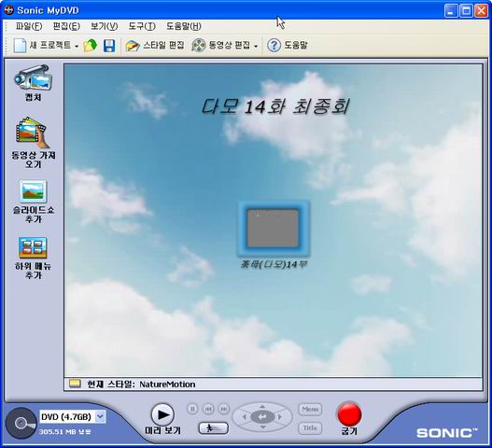Click the Sonic MyDVD title bar icon
The image size is (492, 448).
pyautogui.click(x=8, y=10)
